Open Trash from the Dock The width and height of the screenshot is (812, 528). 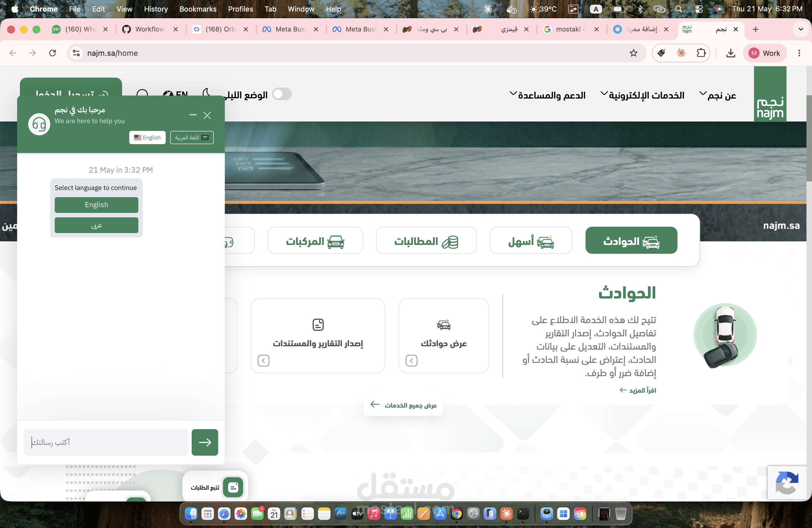coord(621,514)
